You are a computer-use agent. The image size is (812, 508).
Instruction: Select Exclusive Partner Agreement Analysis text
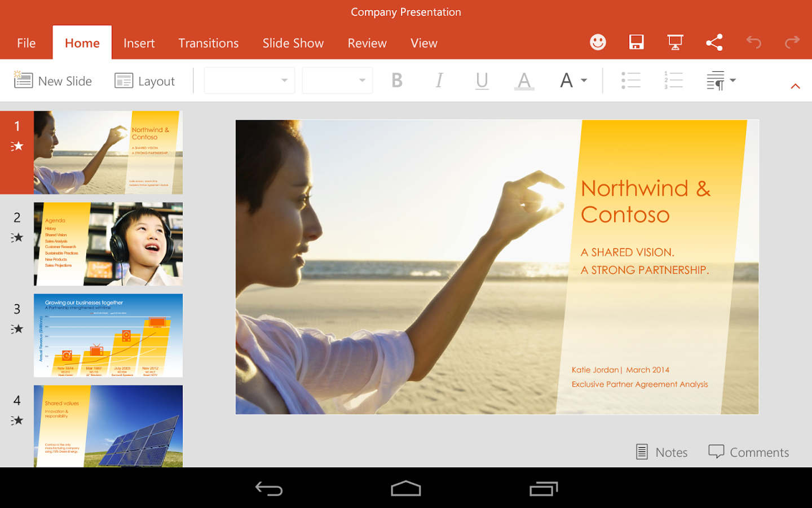click(639, 384)
